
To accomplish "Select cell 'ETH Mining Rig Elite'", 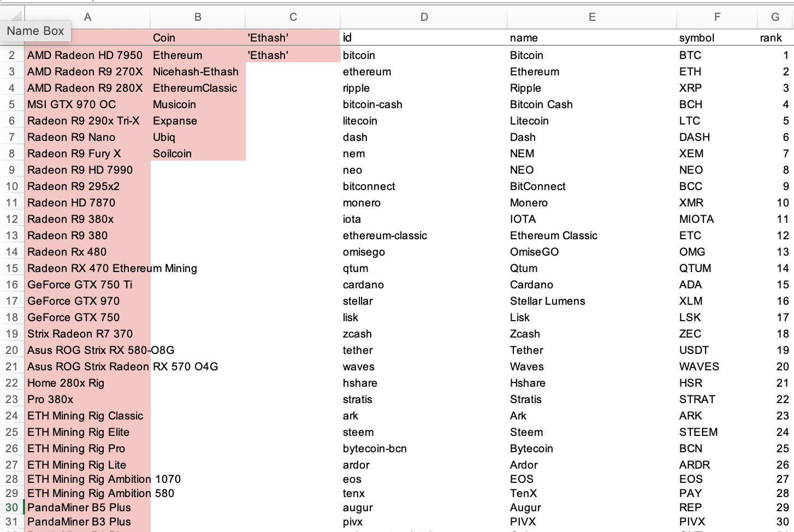I will coord(87,432).
